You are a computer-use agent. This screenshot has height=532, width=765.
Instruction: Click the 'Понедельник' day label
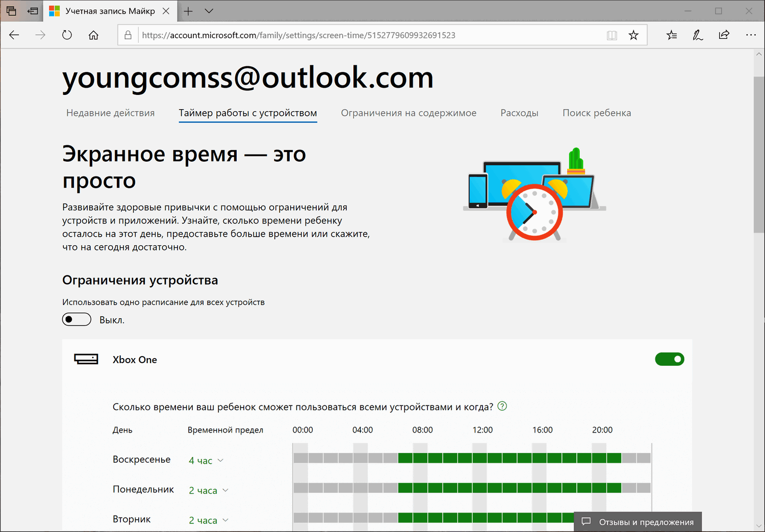click(143, 490)
